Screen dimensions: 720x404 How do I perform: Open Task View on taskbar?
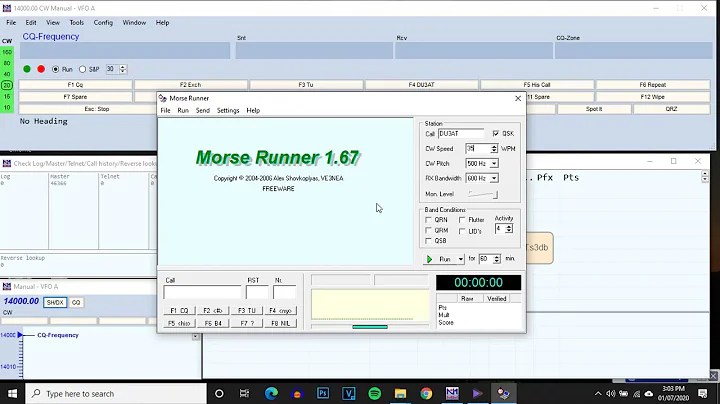coord(244,393)
